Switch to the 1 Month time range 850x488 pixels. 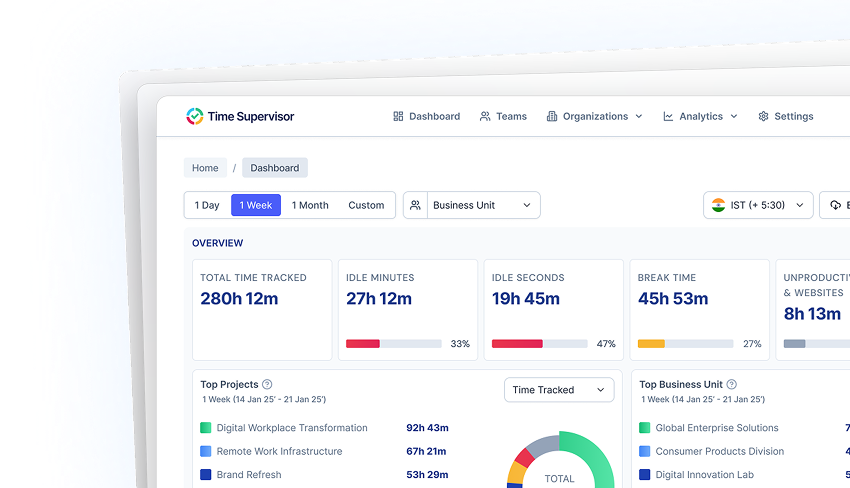pyautogui.click(x=310, y=205)
